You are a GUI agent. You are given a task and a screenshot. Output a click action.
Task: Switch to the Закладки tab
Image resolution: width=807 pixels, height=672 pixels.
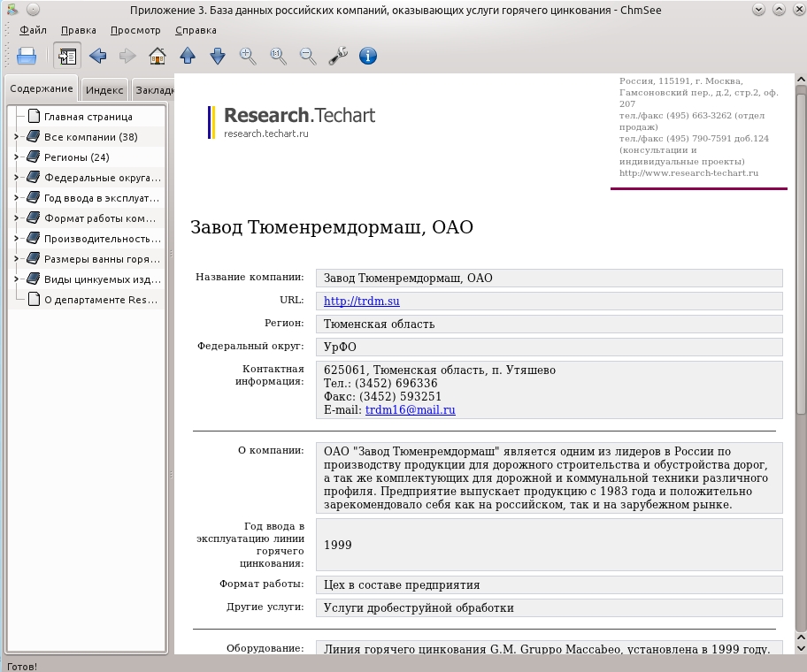point(153,90)
